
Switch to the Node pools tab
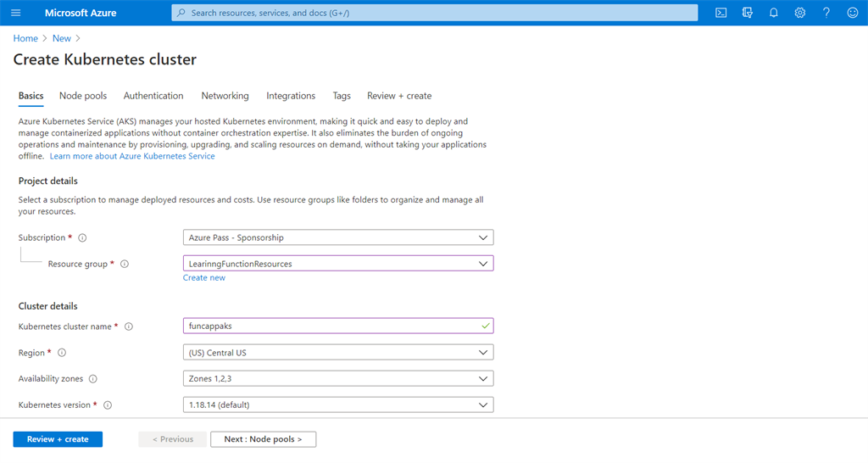(83, 96)
